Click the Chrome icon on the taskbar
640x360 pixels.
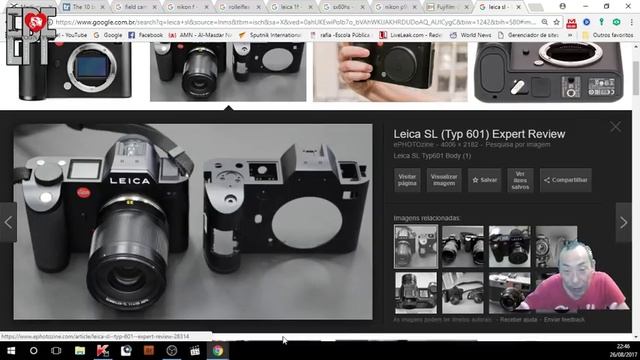218,351
